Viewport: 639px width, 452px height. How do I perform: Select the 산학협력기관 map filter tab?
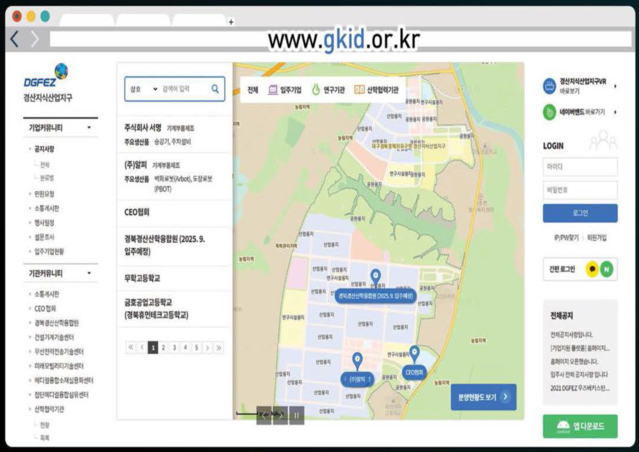pos(377,89)
